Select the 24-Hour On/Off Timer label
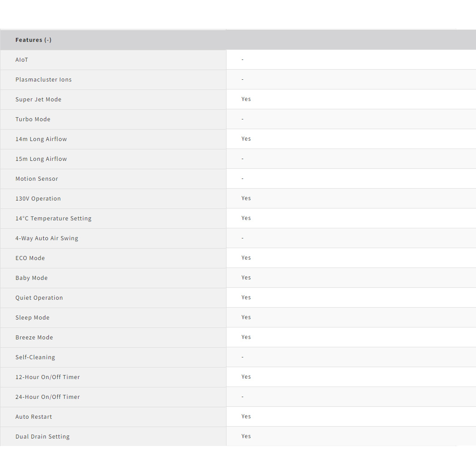Viewport: 476px width, 476px height. tap(48, 397)
